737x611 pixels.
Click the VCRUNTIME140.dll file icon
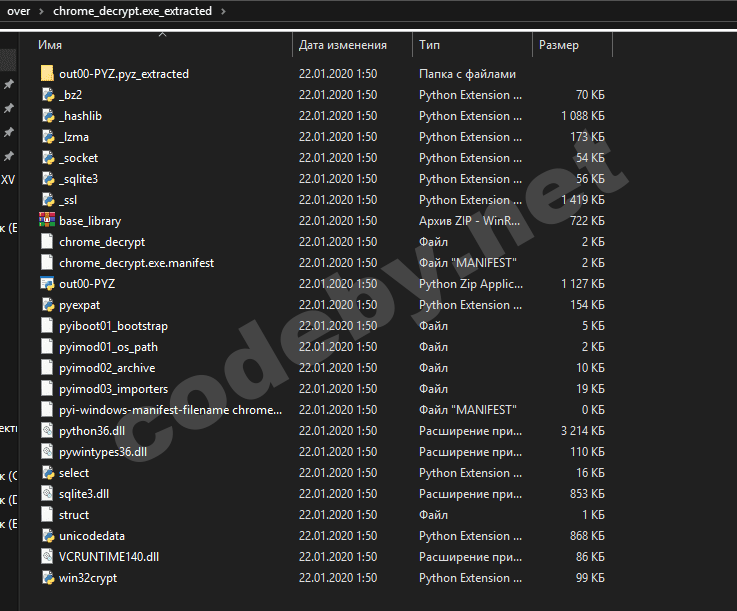(x=47, y=556)
